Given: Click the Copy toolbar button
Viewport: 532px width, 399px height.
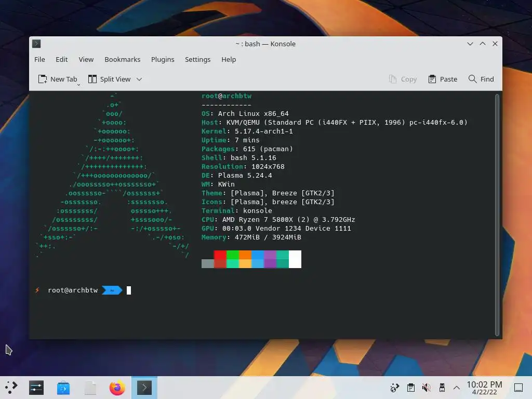Looking at the screenshot, I should pos(403,79).
